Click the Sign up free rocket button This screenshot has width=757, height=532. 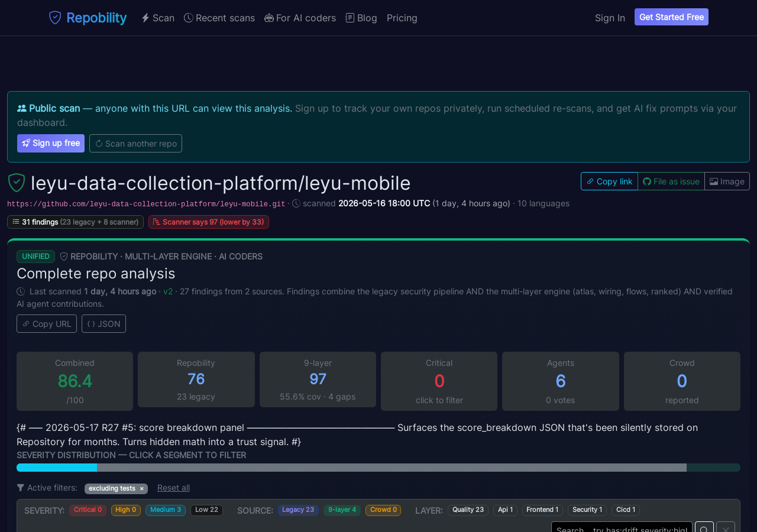point(51,143)
